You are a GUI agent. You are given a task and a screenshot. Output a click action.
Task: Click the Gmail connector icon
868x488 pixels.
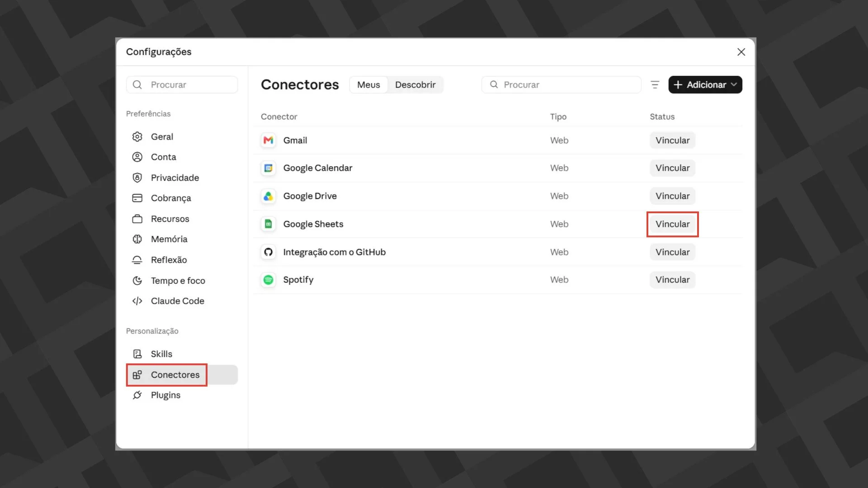(268, 140)
